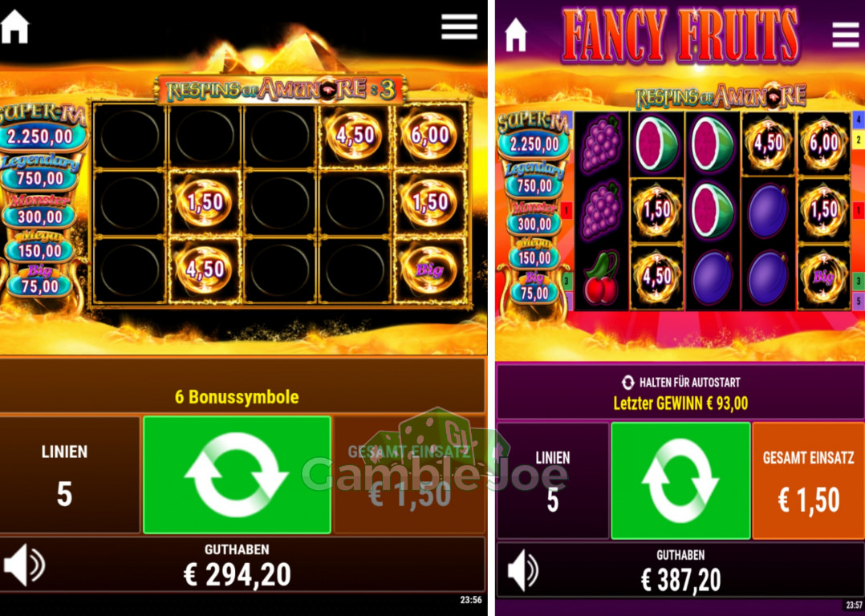Select top grapes symbol on first reel

[601, 144]
